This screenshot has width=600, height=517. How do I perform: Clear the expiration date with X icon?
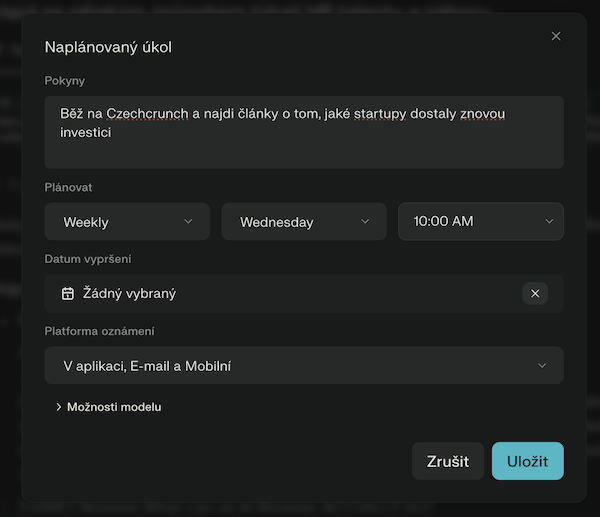pos(535,293)
